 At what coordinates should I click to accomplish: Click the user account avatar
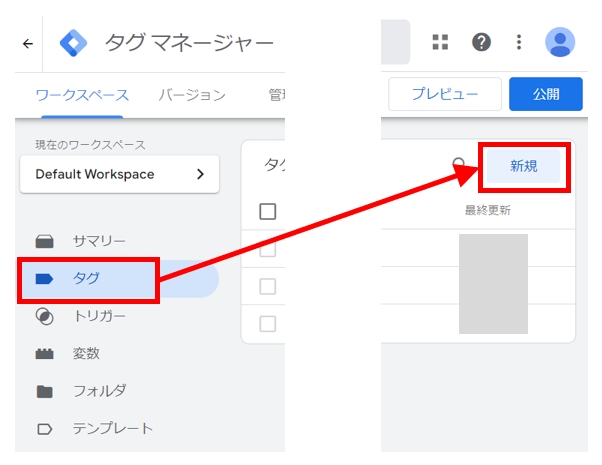coord(560,42)
